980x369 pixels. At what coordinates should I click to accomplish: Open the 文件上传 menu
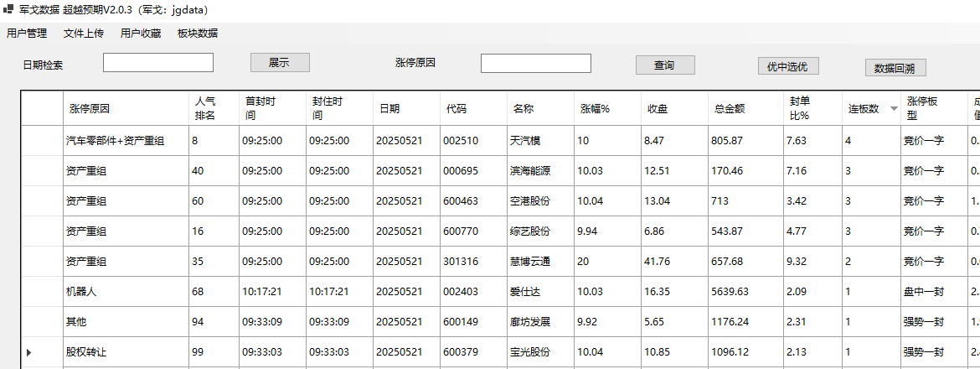tap(84, 34)
